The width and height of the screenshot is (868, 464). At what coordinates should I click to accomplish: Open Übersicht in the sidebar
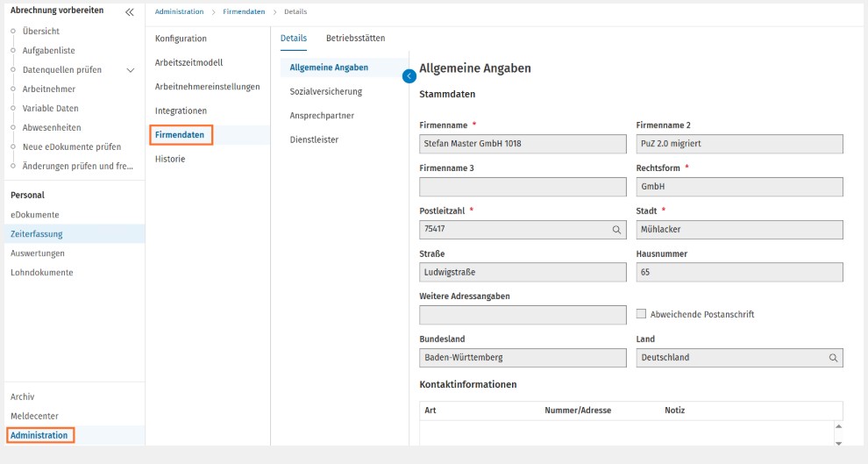41,32
